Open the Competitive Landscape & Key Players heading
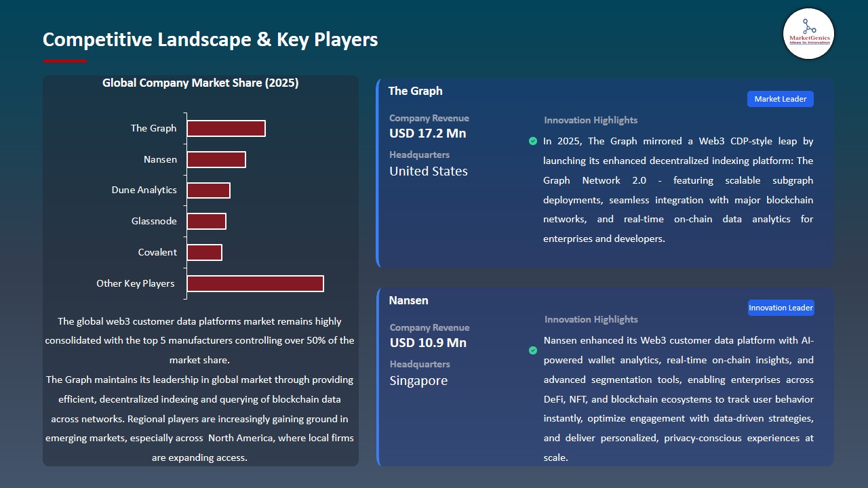The image size is (868, 488). 210,39
